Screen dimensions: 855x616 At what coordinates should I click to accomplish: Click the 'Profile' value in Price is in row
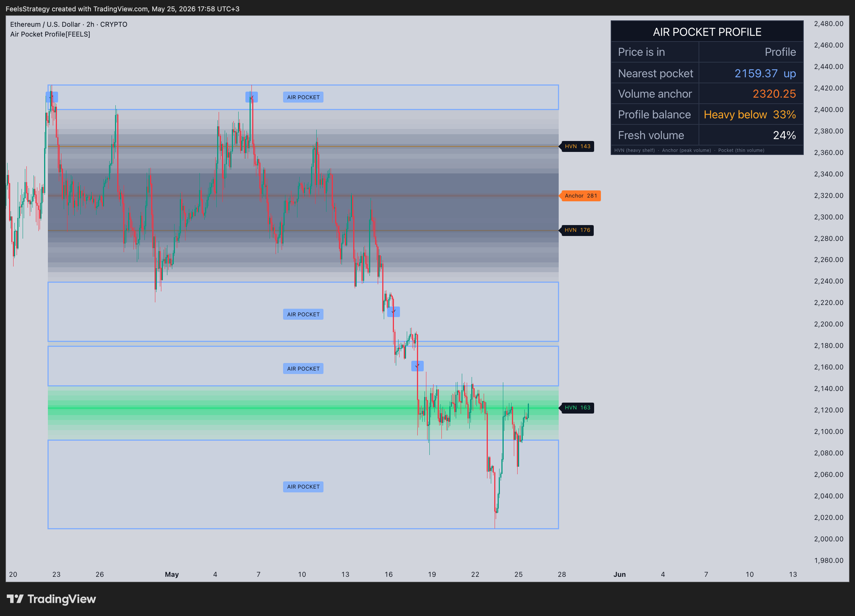click(x=780, y=52)
